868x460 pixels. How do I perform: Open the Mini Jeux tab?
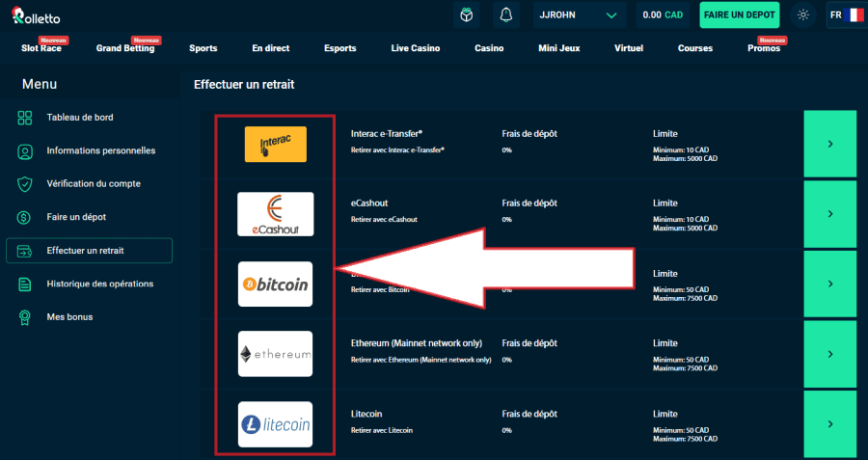click(x=559, y=48)
